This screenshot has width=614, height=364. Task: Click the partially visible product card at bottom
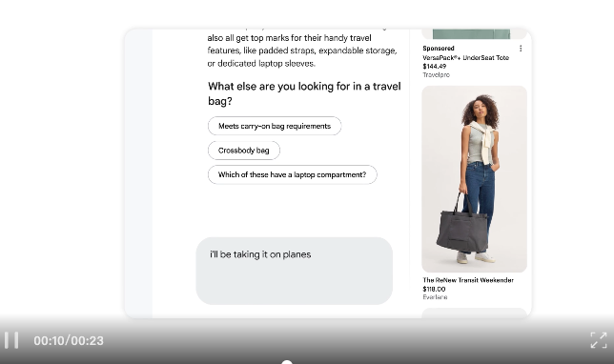[474, 313]
